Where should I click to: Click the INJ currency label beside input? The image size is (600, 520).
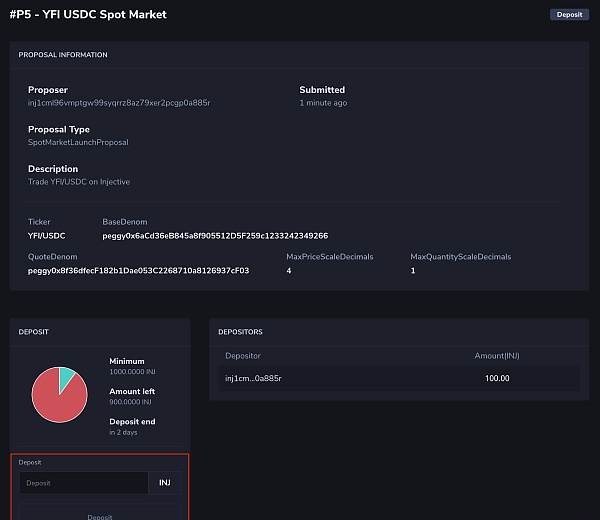[x=165, y=483]
